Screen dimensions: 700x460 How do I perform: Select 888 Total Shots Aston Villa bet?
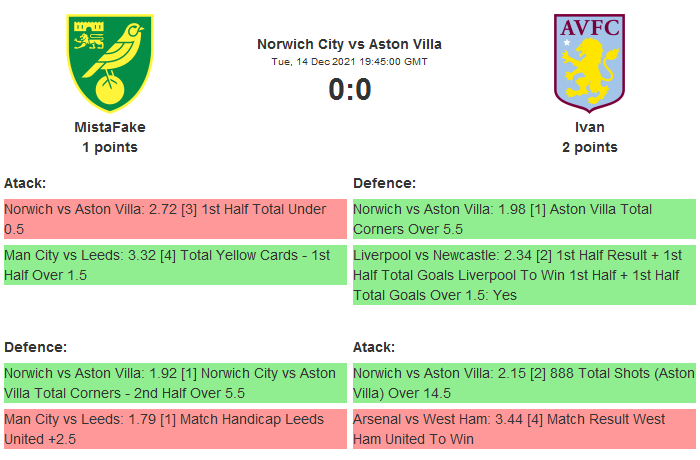524,383
